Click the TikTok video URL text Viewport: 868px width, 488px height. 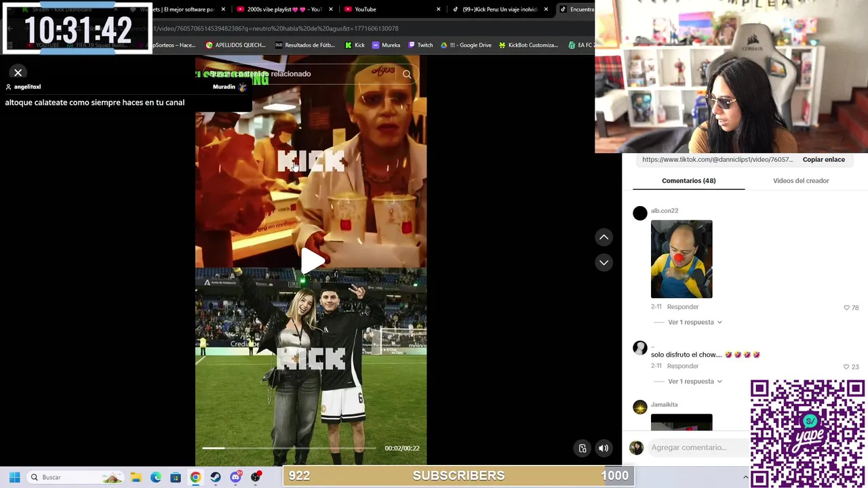[717, 159]
